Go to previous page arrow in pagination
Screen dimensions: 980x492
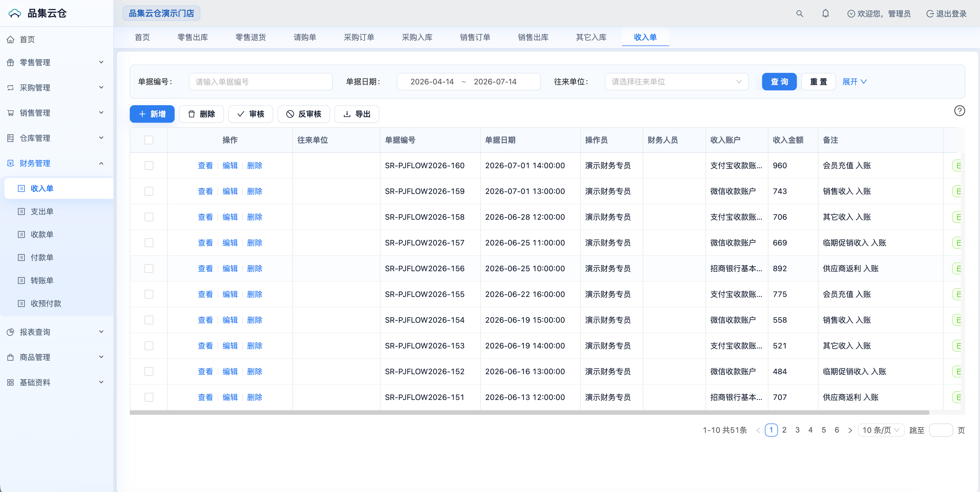click(x=758, y=430)
